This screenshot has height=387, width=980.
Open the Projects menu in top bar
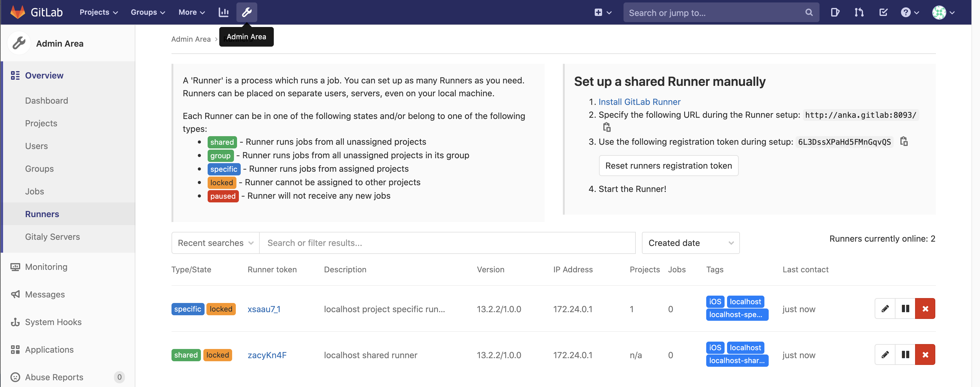click(98, 12)
